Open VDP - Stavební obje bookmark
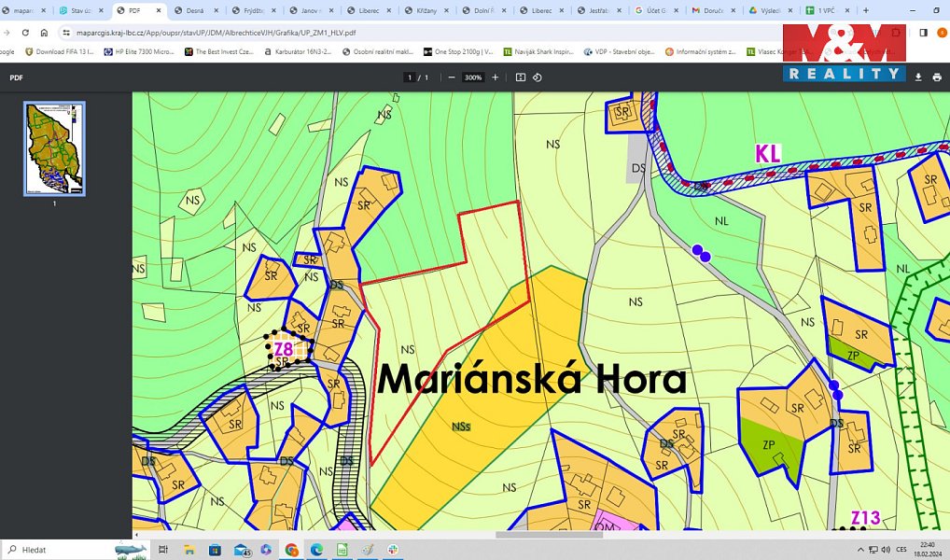This screenshot has height=560, width=950. point(620,52)
